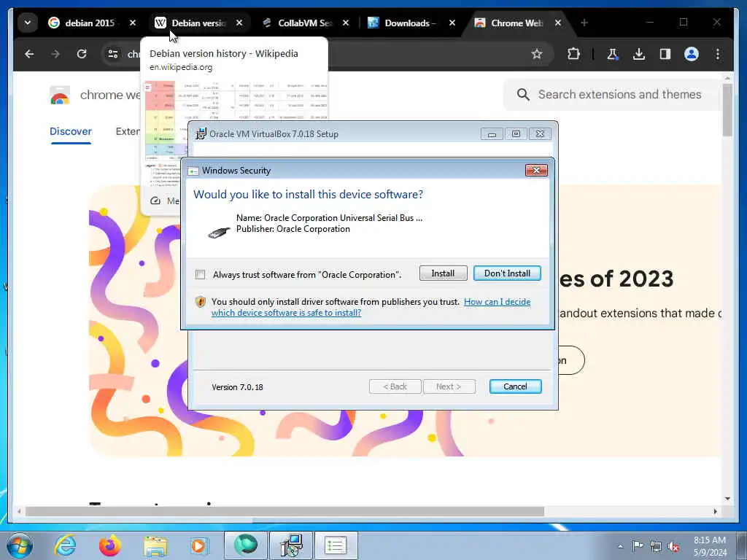Open network tray icon

click(656, 546)
